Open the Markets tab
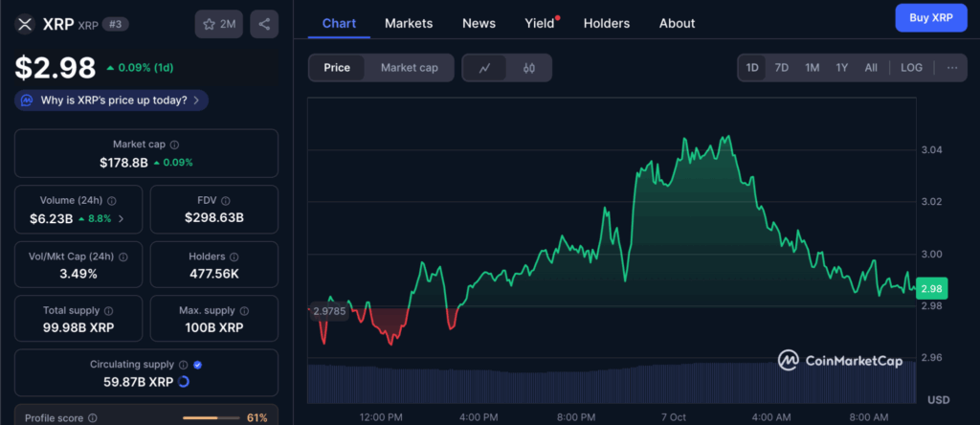Screen dimensions: 980x425 coord(409,23)
